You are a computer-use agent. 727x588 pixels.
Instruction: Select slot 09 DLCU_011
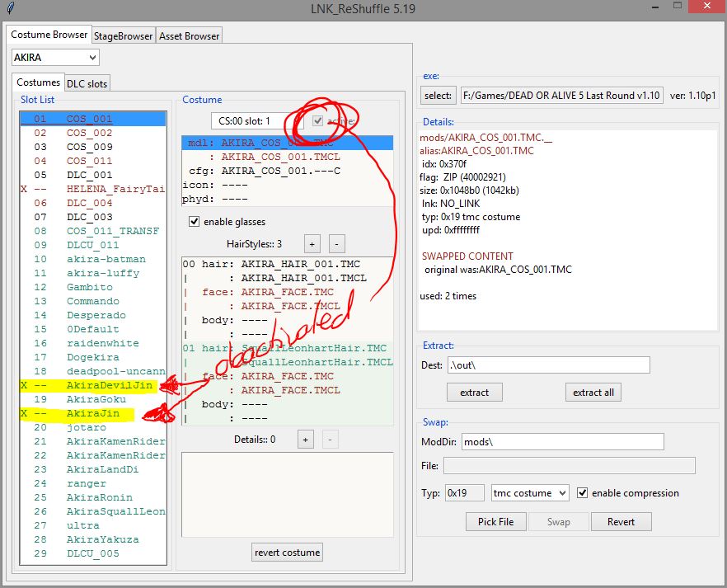click(x=92, y=245)
